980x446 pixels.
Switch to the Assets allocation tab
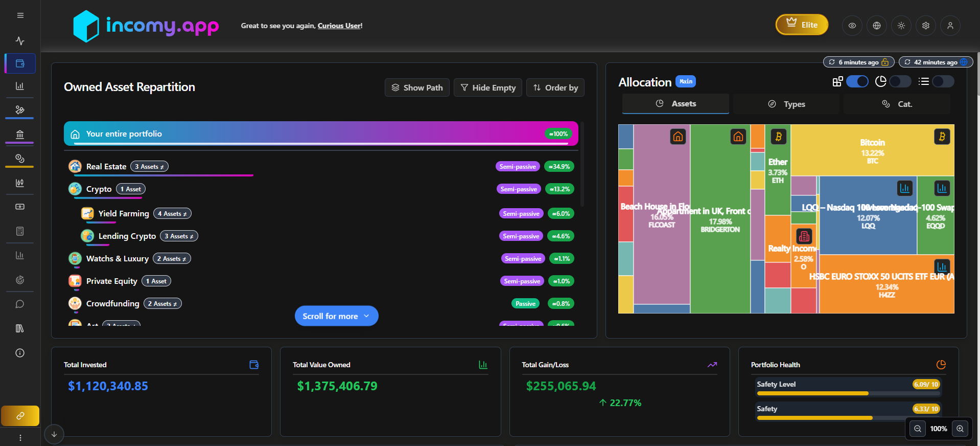(675, 103)
